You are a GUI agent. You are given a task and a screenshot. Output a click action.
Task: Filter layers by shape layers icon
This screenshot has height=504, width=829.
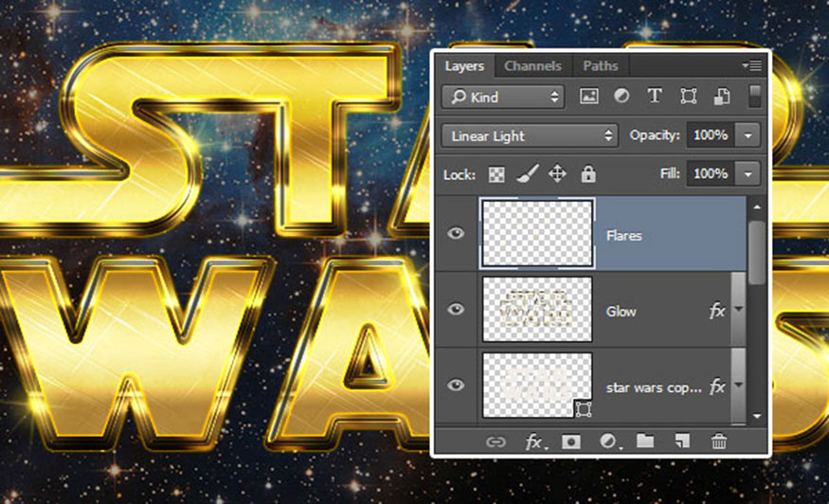pyautogui.click(x=688, y=97)
